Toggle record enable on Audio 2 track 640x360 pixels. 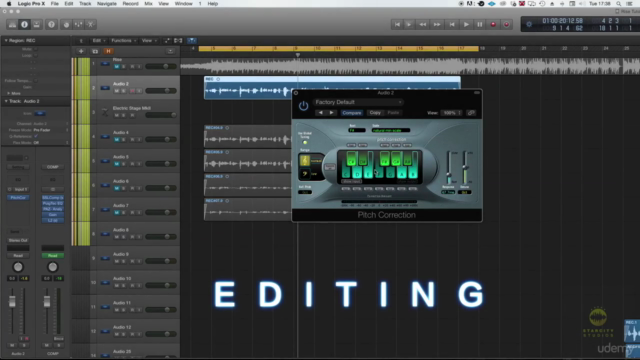(132, 91)
